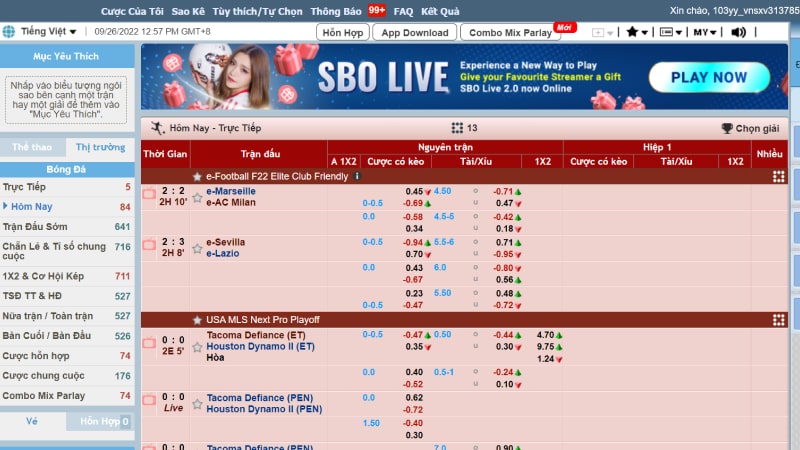This screenshot has height=450, width=800.
Task: Click live stream icon for Tacoma Defiance (ET)
Action: point(149,342)
